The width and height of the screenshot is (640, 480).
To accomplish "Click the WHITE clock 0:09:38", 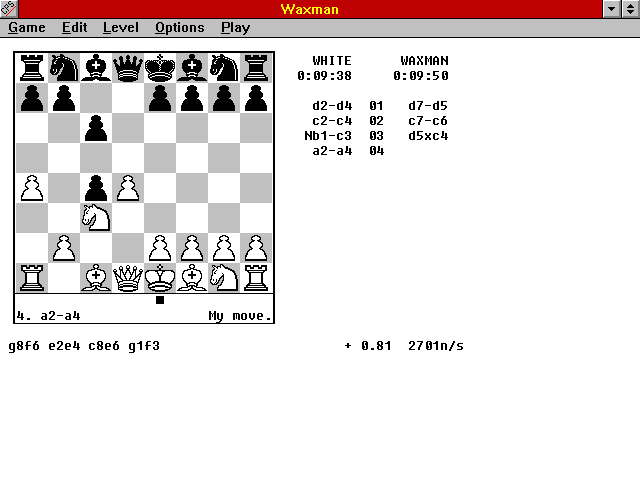I will (324, 76).
